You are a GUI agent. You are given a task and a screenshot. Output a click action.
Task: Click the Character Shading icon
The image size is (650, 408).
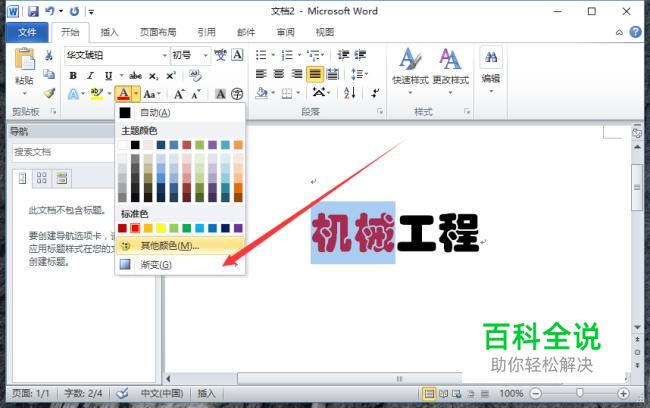tap(221, 94)
